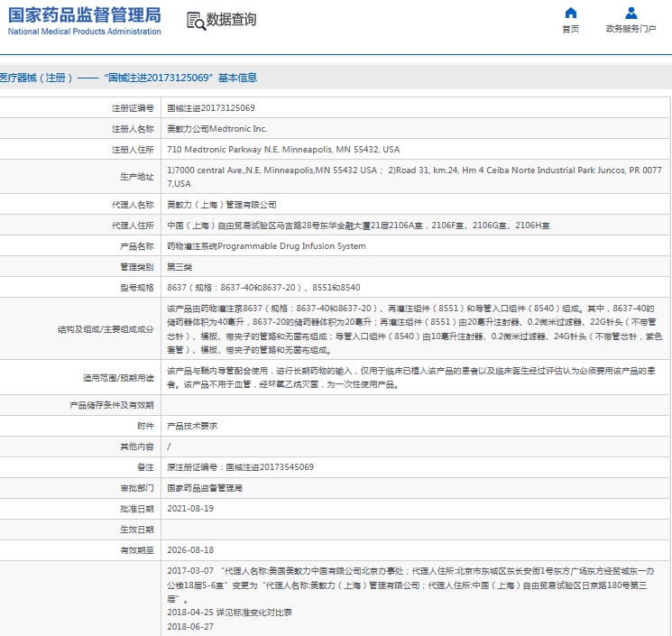
Task: Click the 代理人住所 row label
Action: [133, 226]
